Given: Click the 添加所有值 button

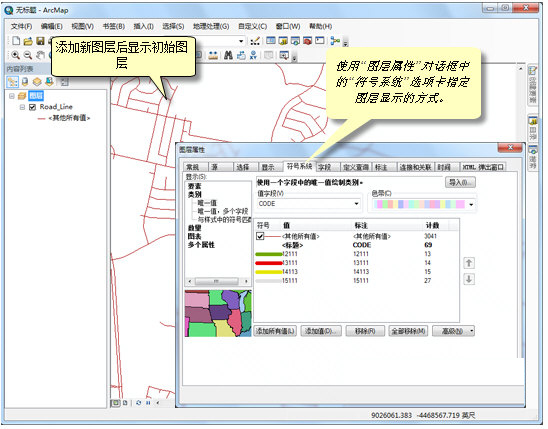Looking at the screenshot, I should tap(275, 330).
